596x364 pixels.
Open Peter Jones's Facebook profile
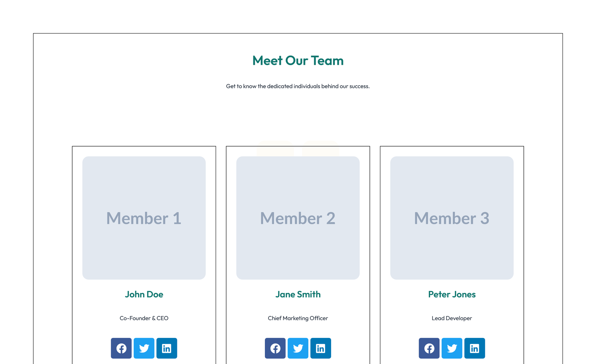pos(429,348)
